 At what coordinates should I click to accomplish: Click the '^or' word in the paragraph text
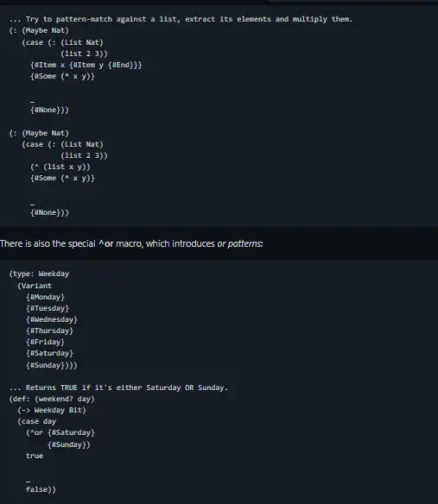(106, 244)
